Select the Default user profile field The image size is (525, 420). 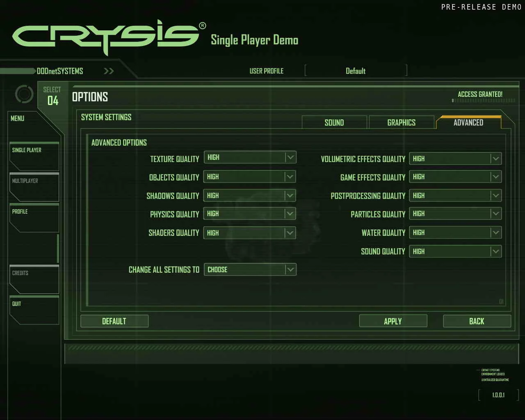point(356,71)
